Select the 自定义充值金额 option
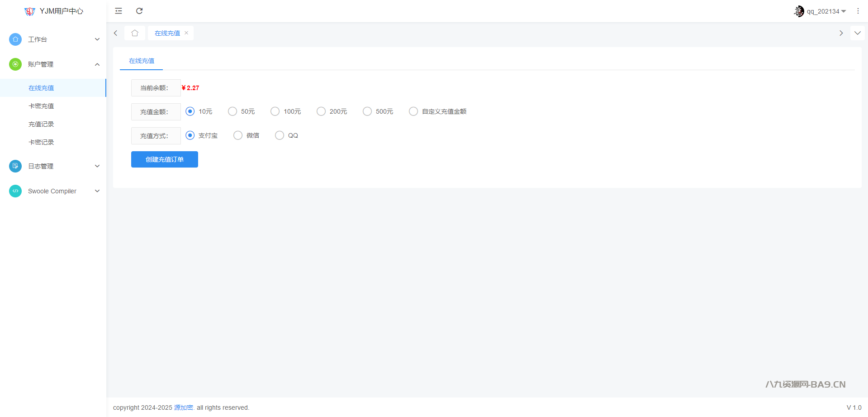Screen dimensions: 868x417 pyautogui.click(x=413, y=111)
